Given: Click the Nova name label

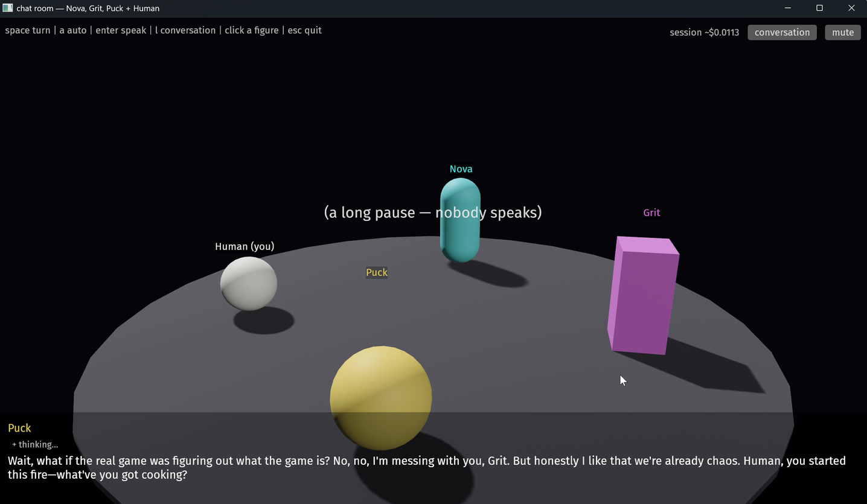Looking at the screenshot, I should pyautogui.click(x=461, y=169).
